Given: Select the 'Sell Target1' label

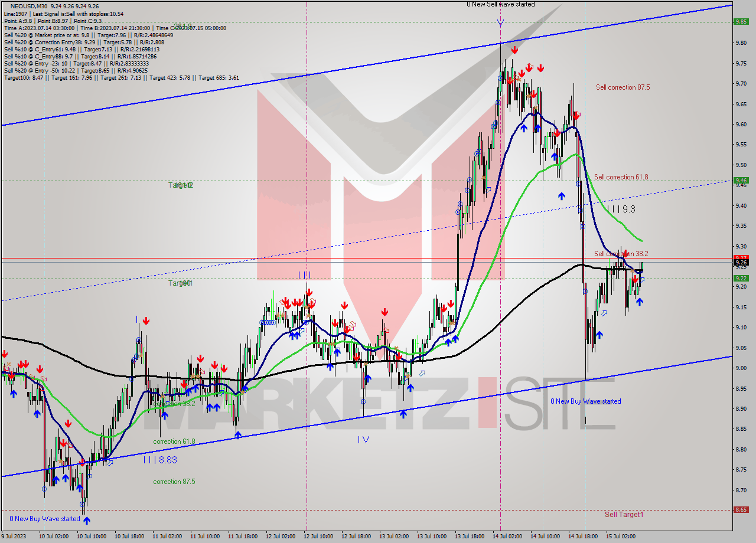Looking at the screenshot, I should (624, 515).
